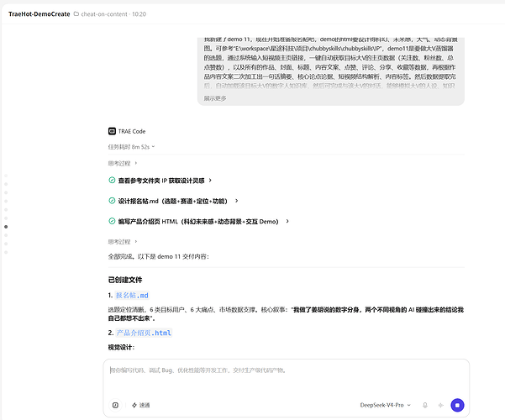Click the microphone voice input icon
This screenshot has width=505, height=420.
(425, 405)
